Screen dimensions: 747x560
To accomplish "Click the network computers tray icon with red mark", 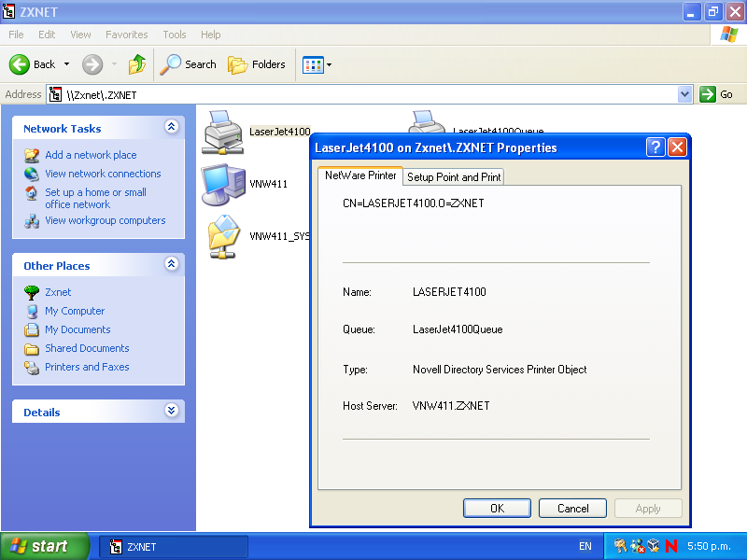I will click(637, 546).
